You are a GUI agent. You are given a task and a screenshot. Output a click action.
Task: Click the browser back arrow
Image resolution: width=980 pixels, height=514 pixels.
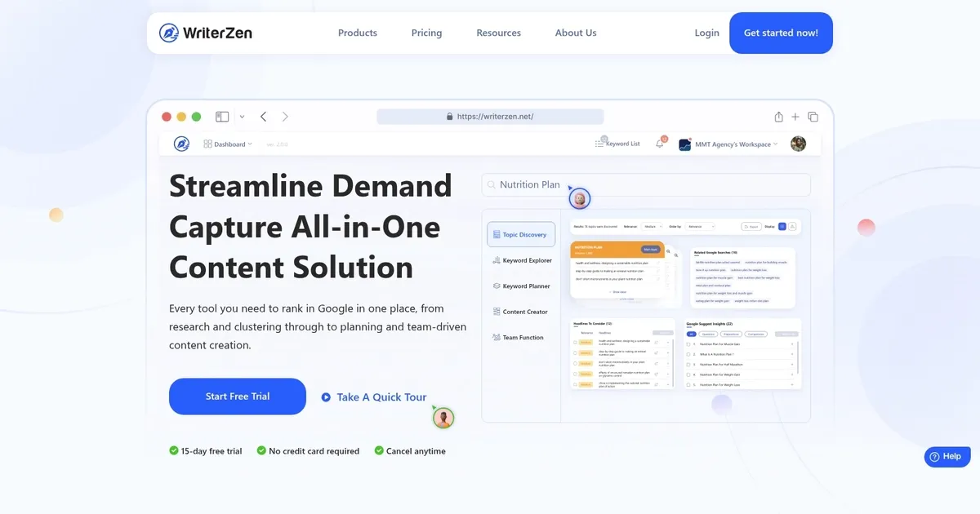[263, 117]
